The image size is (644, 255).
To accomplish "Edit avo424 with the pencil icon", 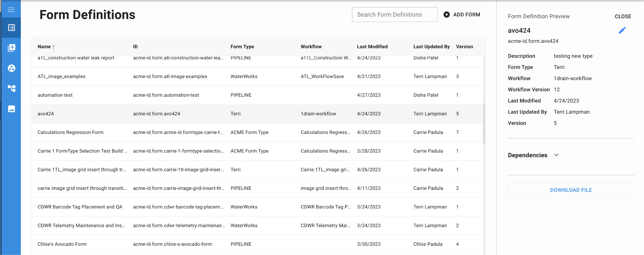I will [x=622, y=30].
